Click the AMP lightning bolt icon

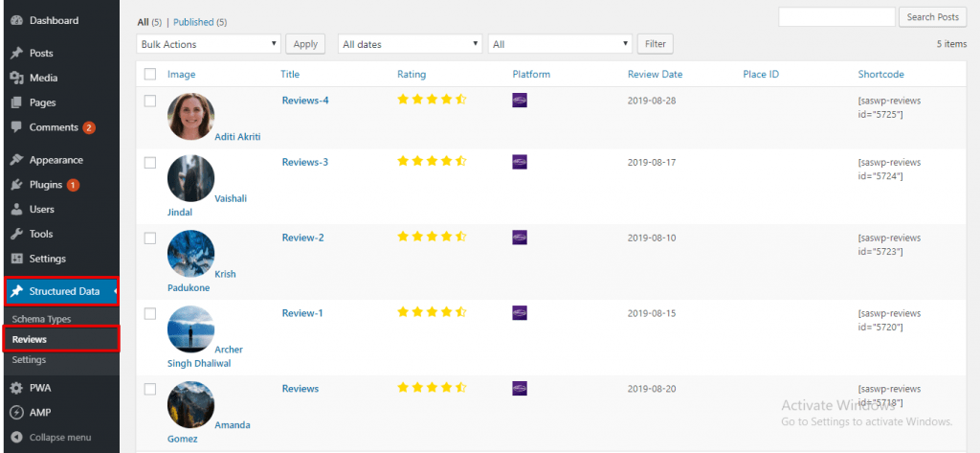point(17,413)
